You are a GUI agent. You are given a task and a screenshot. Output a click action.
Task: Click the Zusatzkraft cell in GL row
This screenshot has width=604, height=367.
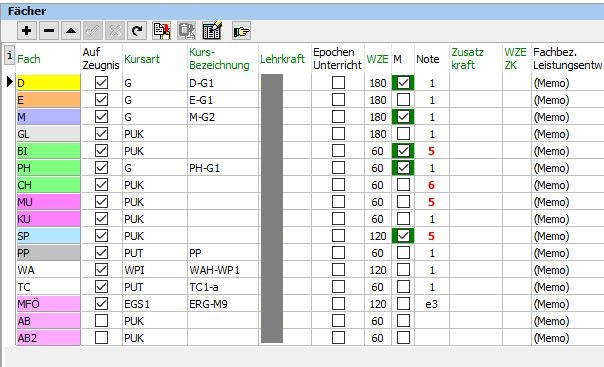(x=476, y=134)
